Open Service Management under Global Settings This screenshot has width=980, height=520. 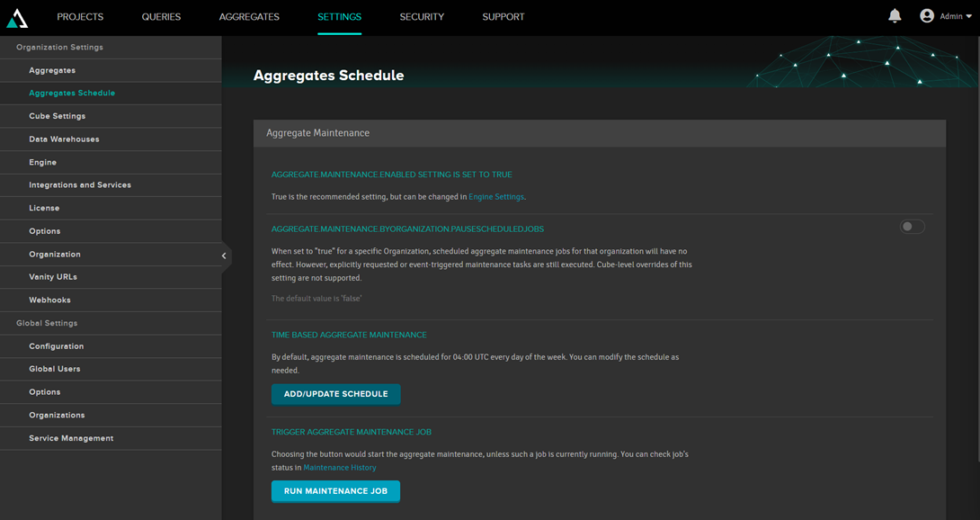[71, 438]
